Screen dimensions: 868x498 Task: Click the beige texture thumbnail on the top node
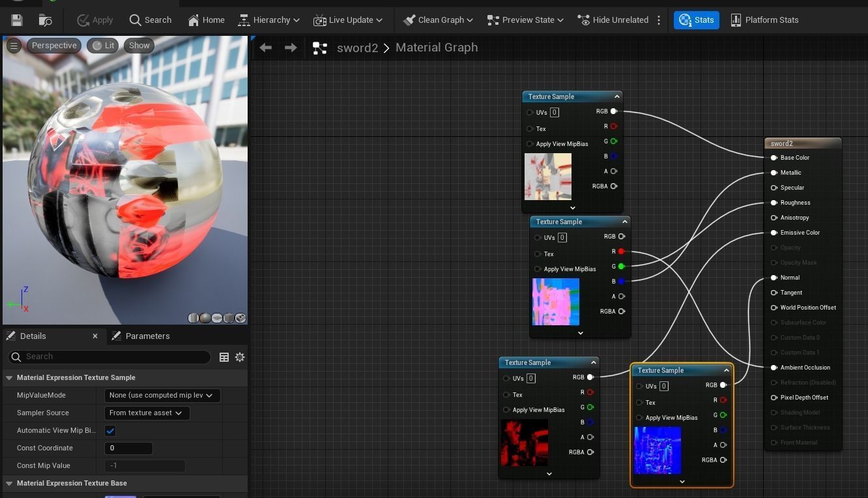click(548, 177)
